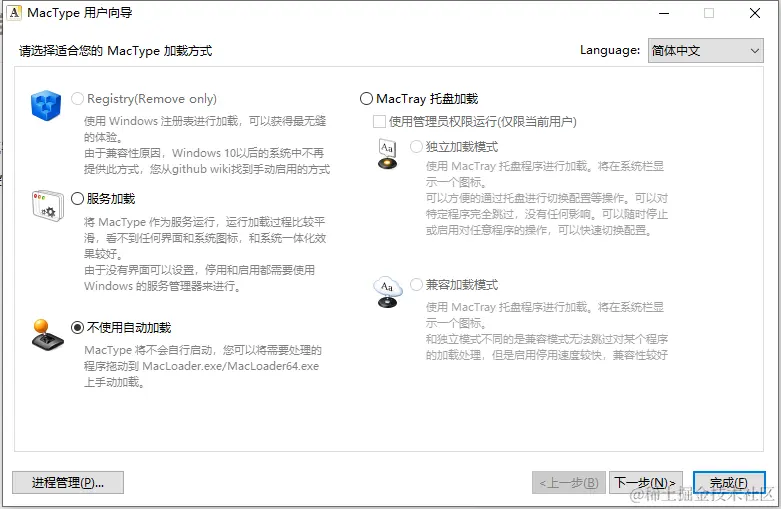Click the standalone mode tray icon
781x509 pixels.
388,154
